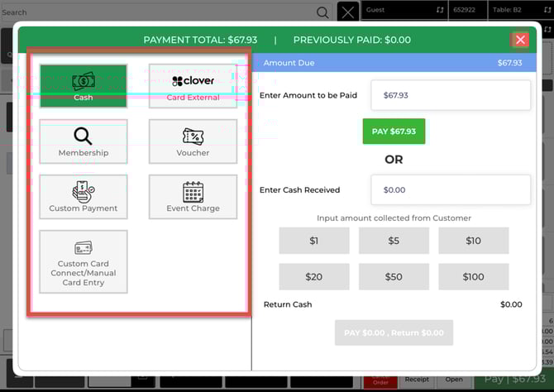Choose the $50 cash amount
The image size is (554, 392).
[394, 276]
